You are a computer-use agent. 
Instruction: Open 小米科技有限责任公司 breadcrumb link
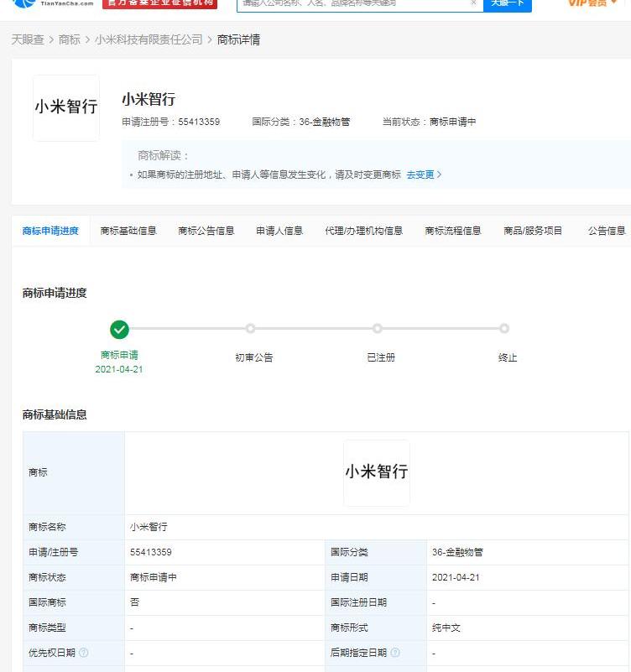pyautogui.click(x=149, y=40)
